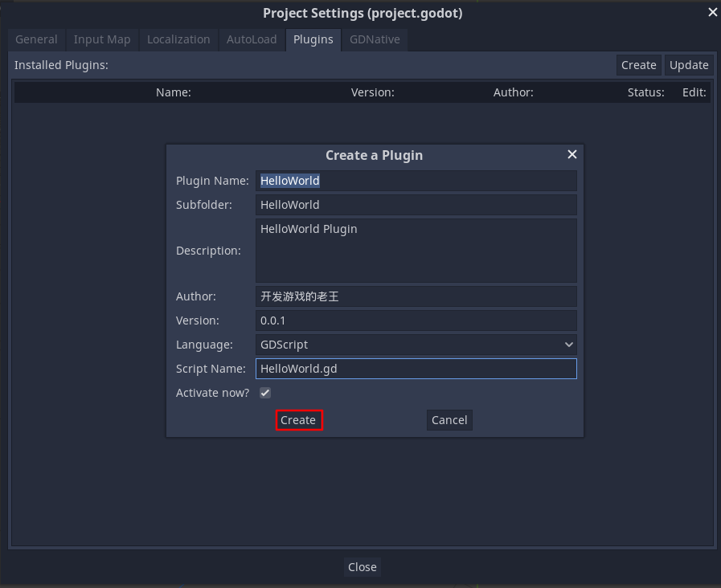
Task: Switch to the General tab
Action: click(36, 39)
